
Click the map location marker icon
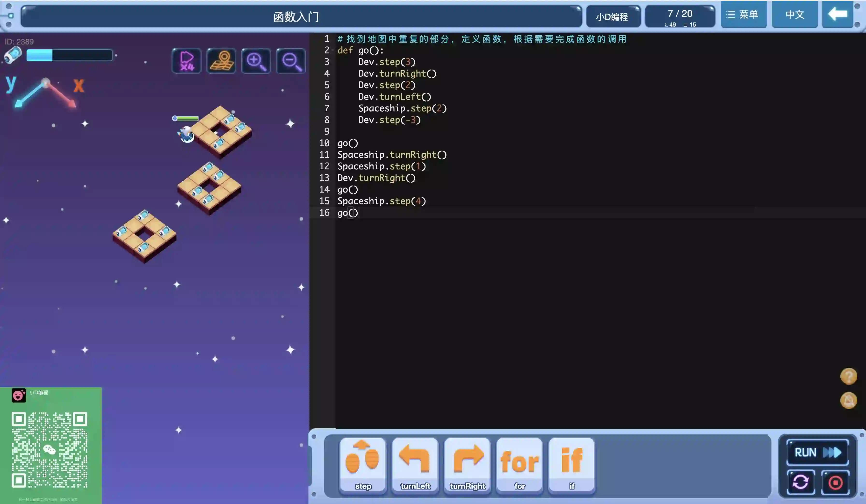[221, 61]
